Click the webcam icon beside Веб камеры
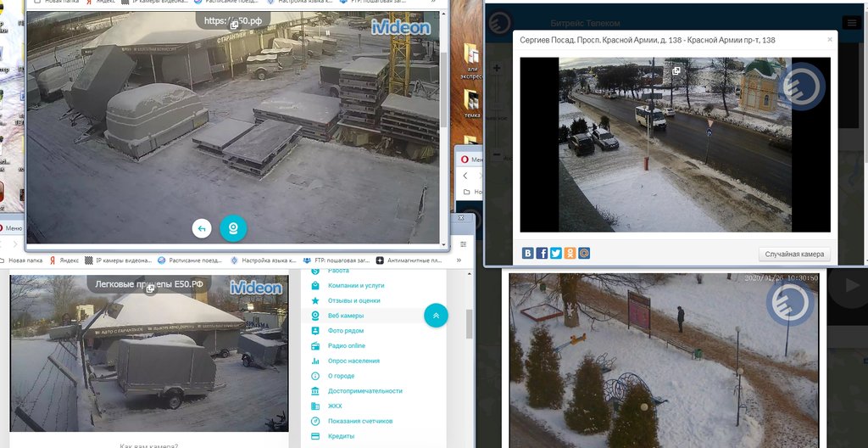Image resolution: width=868 pixels, height=448 pixels. click(x=315, y=316)
